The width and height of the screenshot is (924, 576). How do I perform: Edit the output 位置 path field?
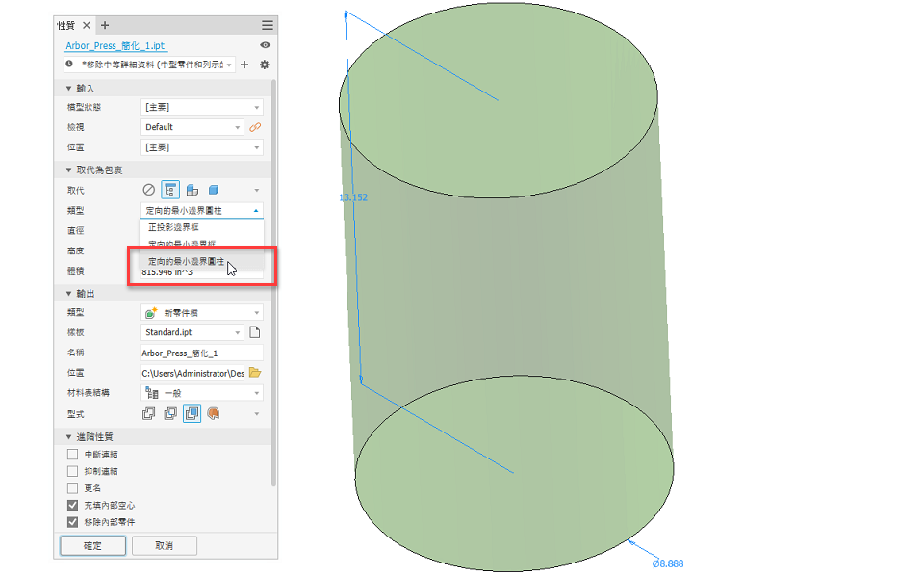tap(192, 373)
